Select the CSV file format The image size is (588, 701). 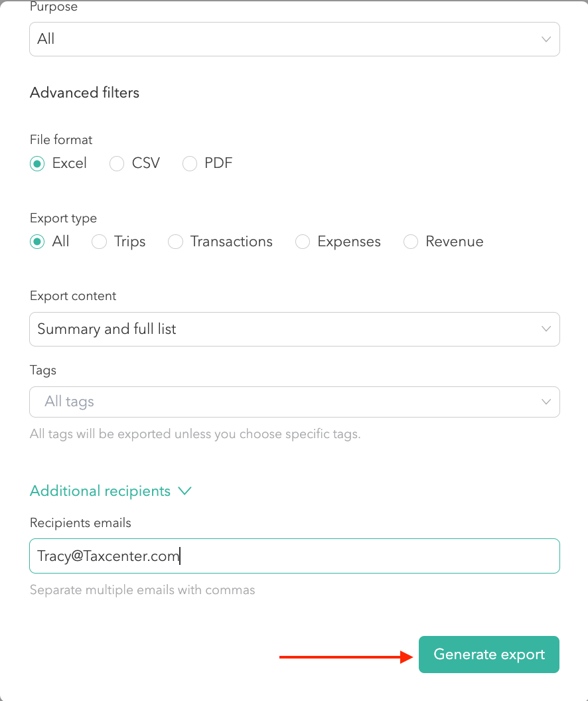[117, 163]
